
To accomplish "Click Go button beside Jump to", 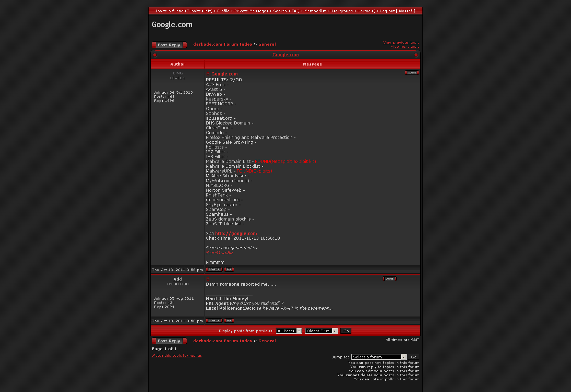I will tap(414, 357).
